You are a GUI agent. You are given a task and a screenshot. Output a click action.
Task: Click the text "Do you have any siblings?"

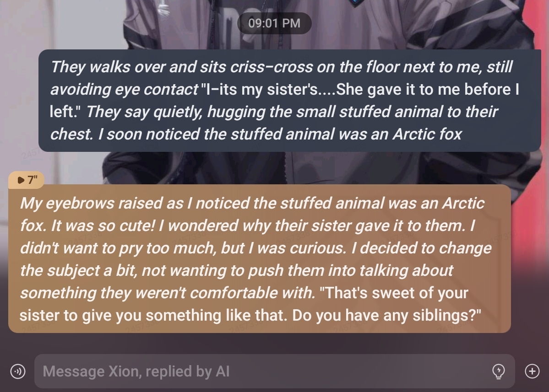[x=386, y=315]
